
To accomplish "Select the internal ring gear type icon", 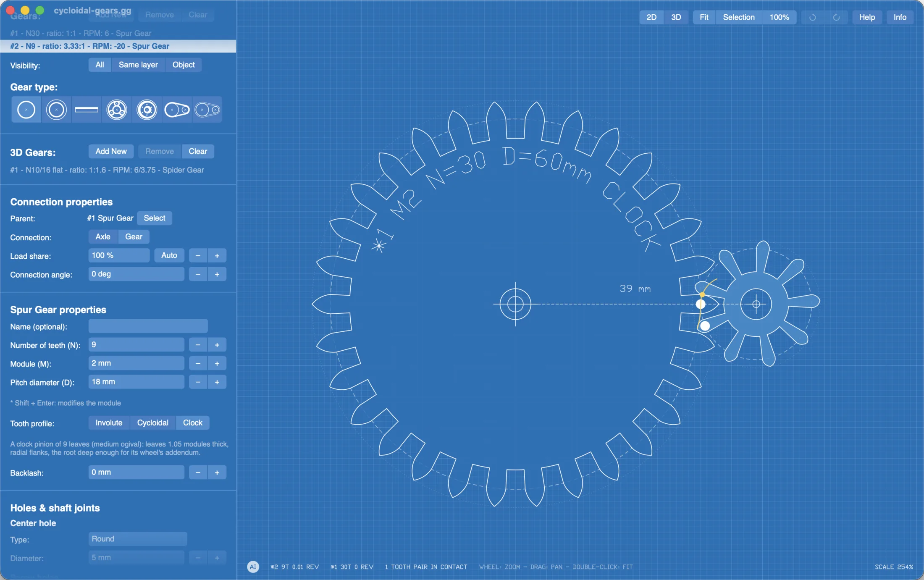I will tap(56, 110).
